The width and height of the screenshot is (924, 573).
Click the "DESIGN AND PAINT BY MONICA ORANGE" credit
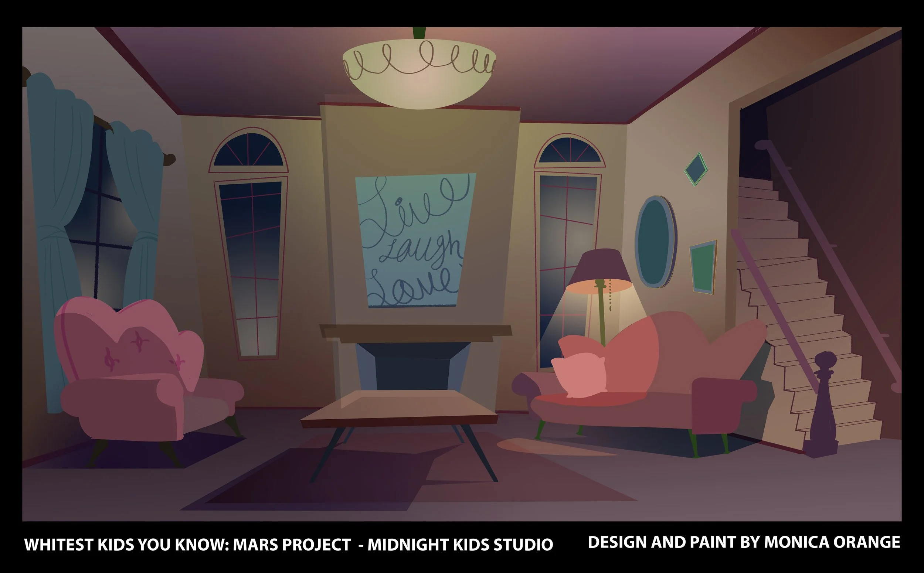click(744, 542)
